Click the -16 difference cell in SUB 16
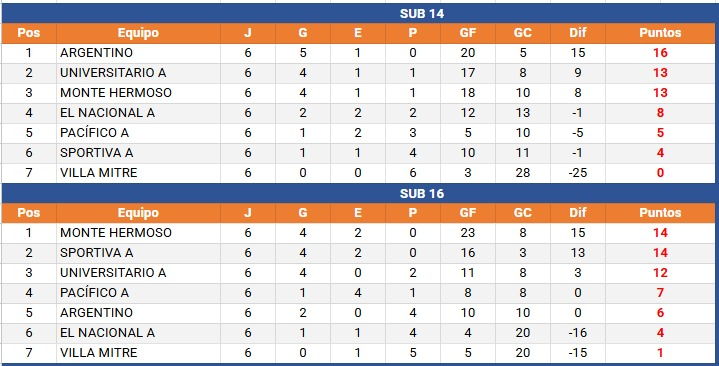Viewport: 719px width, 366px height. click(578, 333)
